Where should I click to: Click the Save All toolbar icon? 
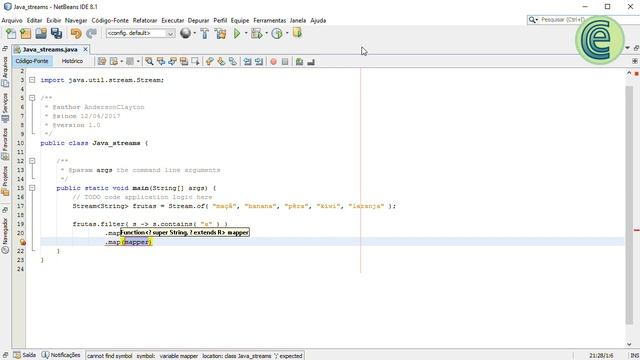tap(56, 33)
